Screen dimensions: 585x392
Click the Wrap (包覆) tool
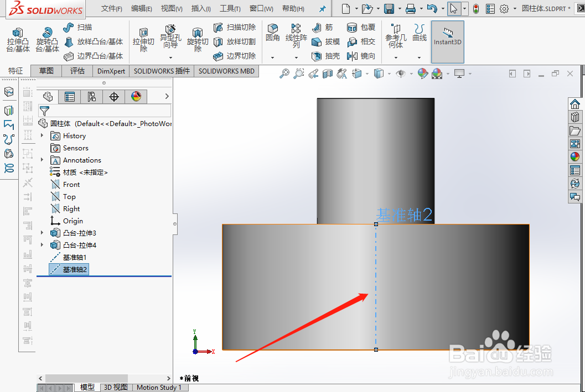(x=361, y=27)
